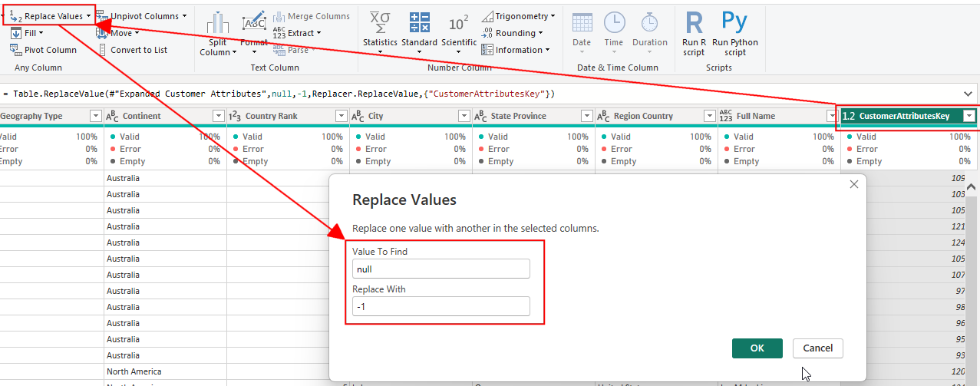Open the Standard operations tool

click(419, 33)
